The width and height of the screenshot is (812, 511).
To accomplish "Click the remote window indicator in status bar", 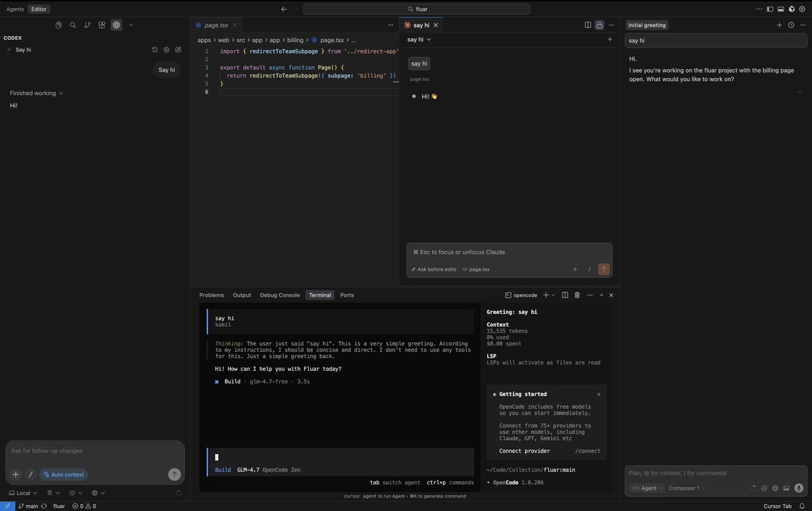I will tap(7, 506).
